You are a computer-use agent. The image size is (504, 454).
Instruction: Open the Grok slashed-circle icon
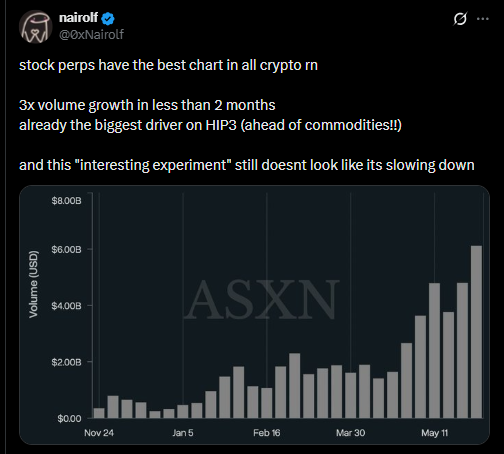tap(460, 19)
